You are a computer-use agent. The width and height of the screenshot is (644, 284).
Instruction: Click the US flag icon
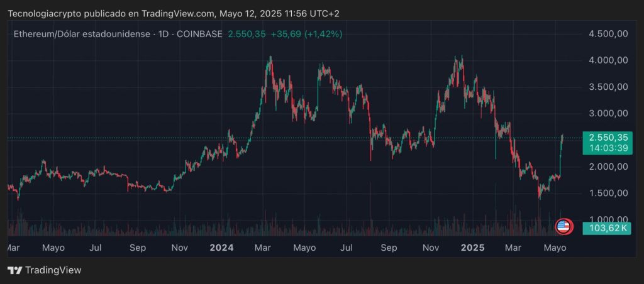pos(563,227)
